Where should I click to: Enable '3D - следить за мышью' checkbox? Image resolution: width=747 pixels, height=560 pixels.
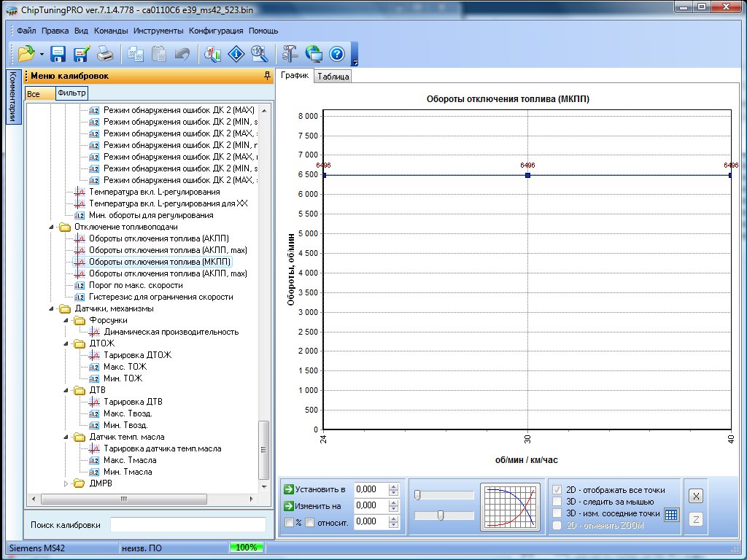(x=558, y=502)
